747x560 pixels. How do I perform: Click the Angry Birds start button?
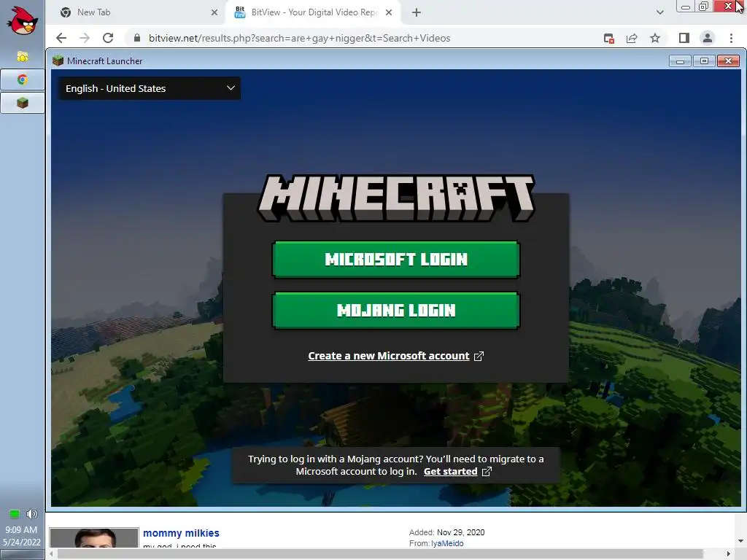23,20
